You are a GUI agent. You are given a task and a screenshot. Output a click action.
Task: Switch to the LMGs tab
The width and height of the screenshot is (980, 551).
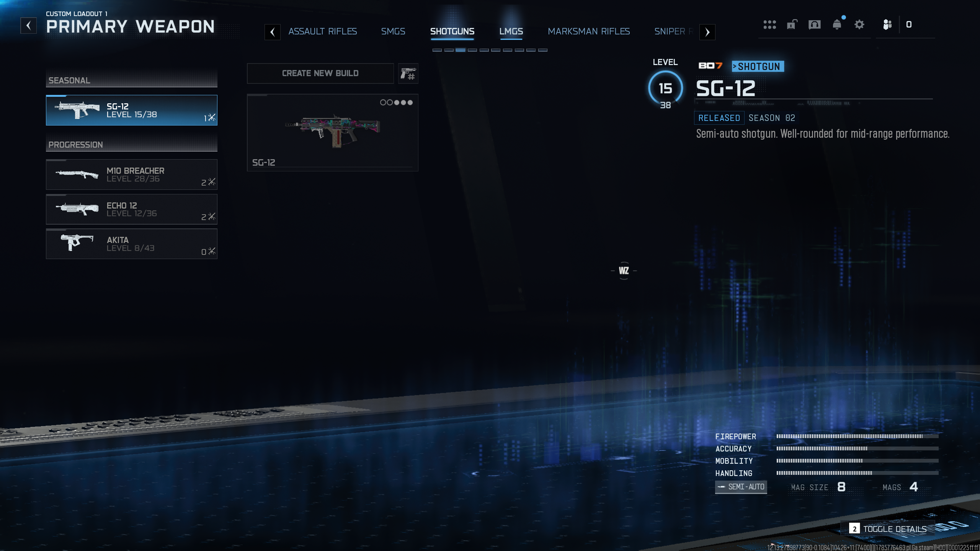(511, 31)
